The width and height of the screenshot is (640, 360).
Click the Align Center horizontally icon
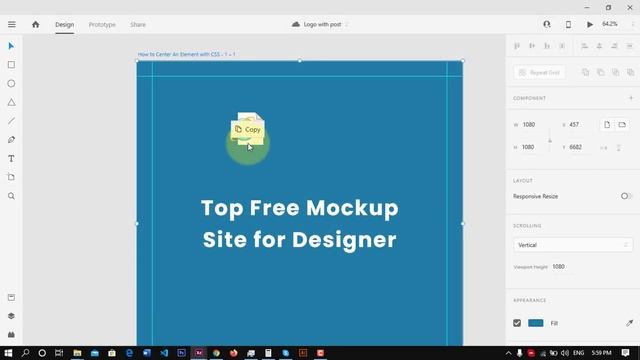click(599, 46)
